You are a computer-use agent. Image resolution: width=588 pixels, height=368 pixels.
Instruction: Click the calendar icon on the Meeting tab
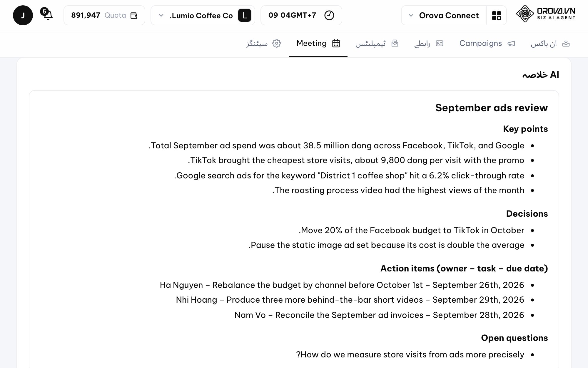point(336,43)
